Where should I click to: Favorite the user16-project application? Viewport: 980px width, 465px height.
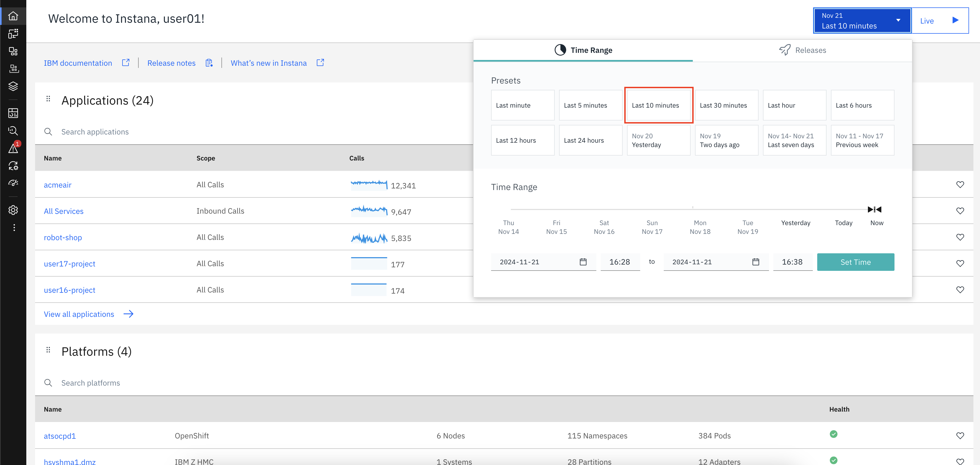click(960, 289)
